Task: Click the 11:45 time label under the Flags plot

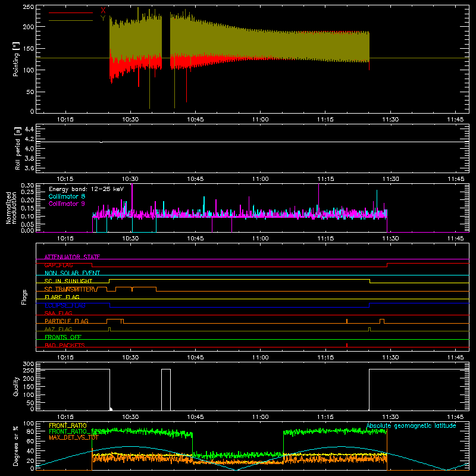Action: [x=455, y=358]
